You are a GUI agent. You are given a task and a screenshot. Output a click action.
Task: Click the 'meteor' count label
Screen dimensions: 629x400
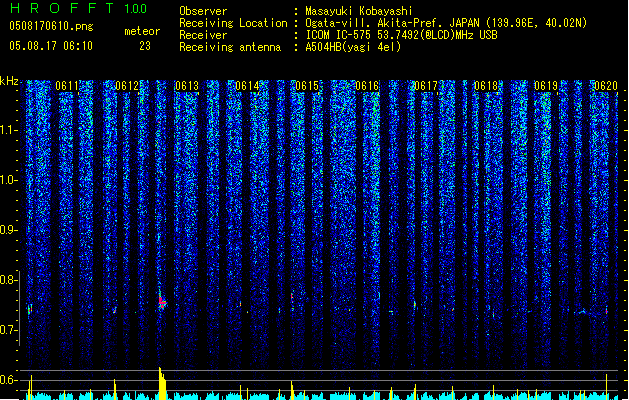tap(142, 31)
